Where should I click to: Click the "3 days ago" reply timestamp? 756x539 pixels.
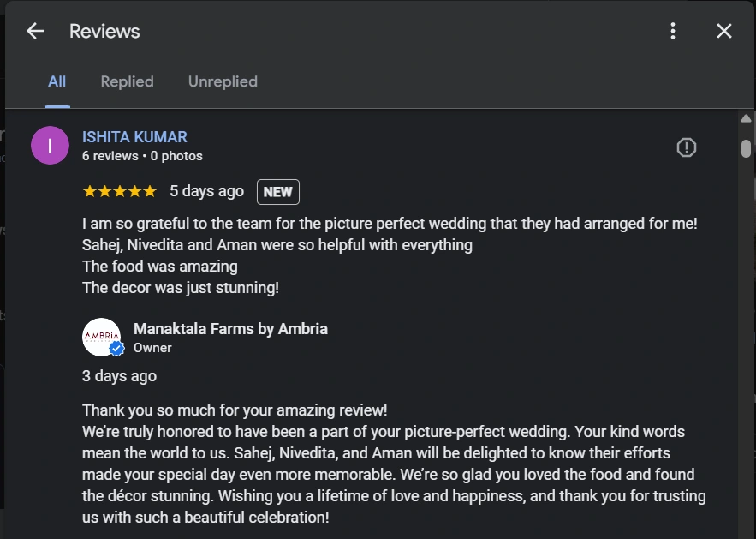point(119,376)
